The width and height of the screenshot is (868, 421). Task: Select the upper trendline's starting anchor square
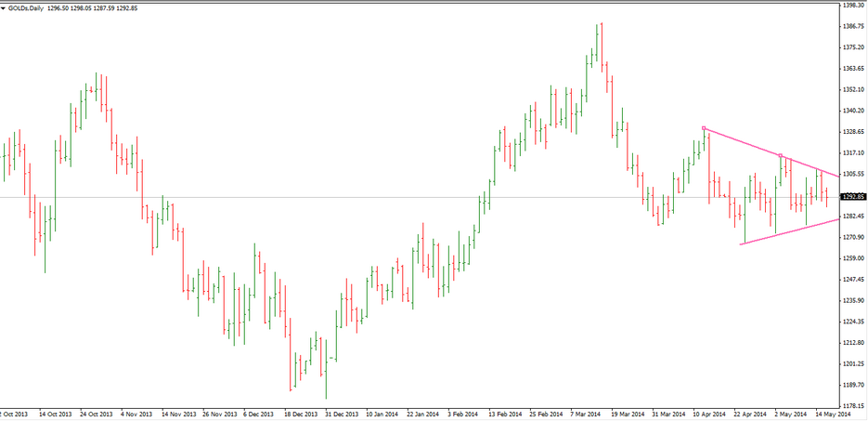coord(705,128)
